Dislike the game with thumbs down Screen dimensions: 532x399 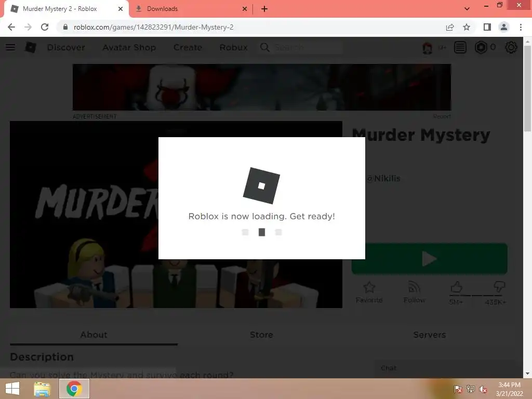click(x=499, y=287)
